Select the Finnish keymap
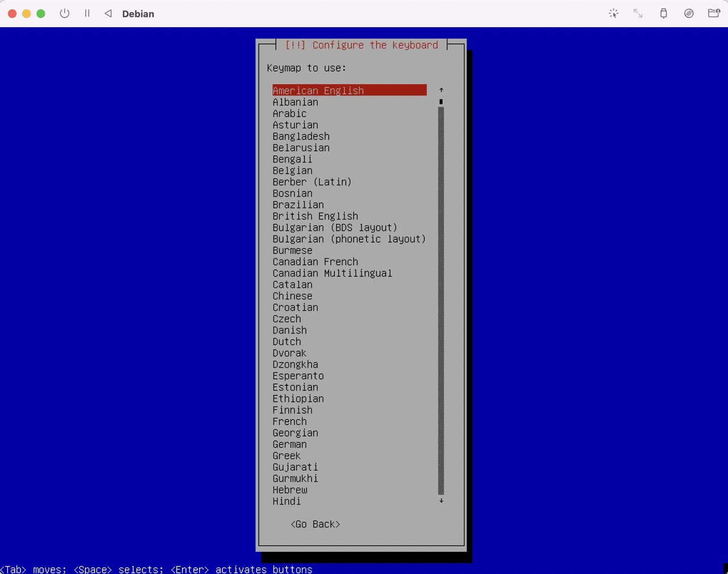This screenshot has height=574, width=728. (x=292, y=410)
